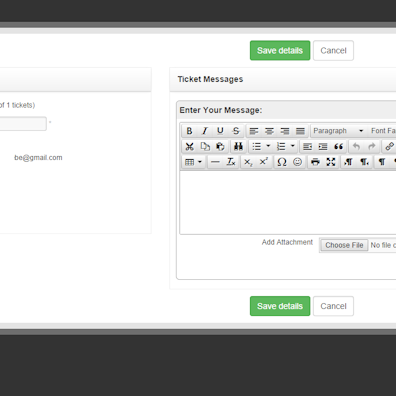Image resolution: width=396 pixels, height=396 pixels.
Task: Paste from clipboard icon
Action: pos(220,146)
